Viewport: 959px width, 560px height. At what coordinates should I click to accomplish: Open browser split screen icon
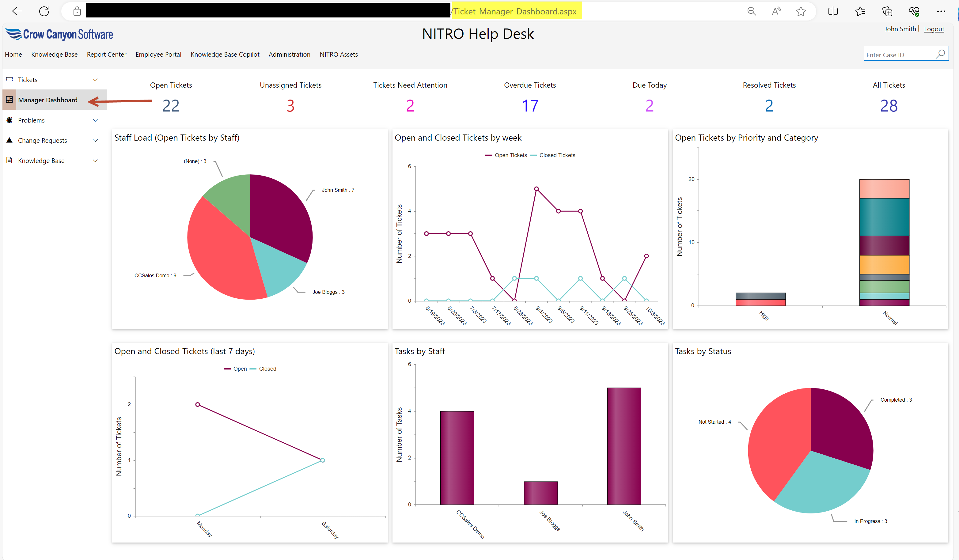833,11
